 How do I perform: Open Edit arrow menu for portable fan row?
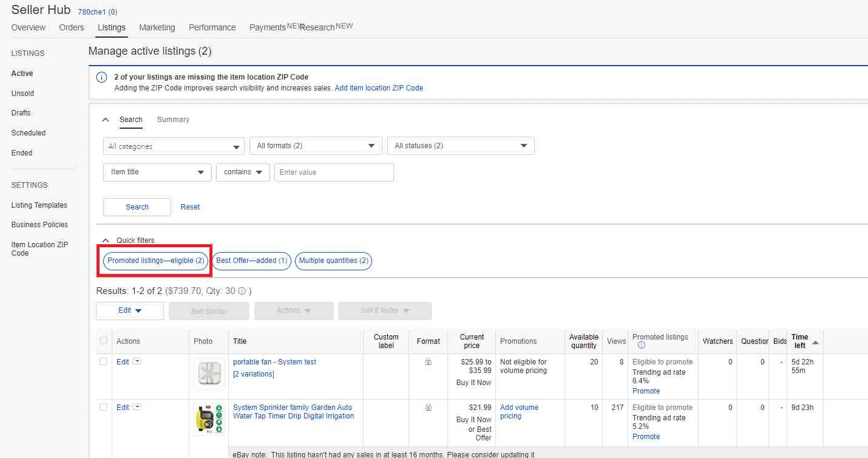(x=137, y=361)
